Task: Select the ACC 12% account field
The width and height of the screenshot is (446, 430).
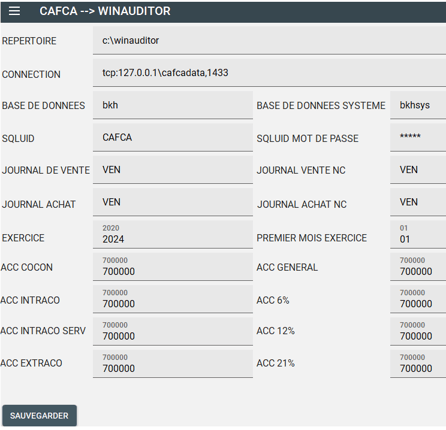Action: coord(418,332)
